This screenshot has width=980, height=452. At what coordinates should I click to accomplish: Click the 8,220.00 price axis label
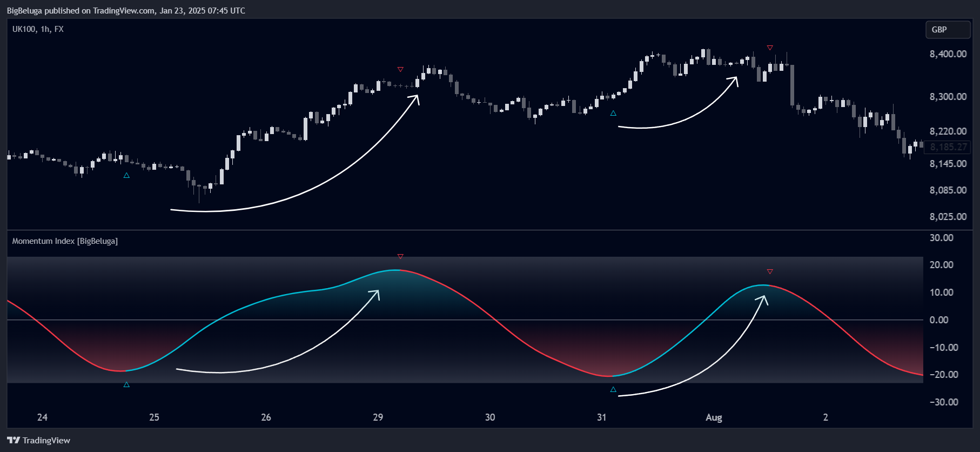[948, 131]
